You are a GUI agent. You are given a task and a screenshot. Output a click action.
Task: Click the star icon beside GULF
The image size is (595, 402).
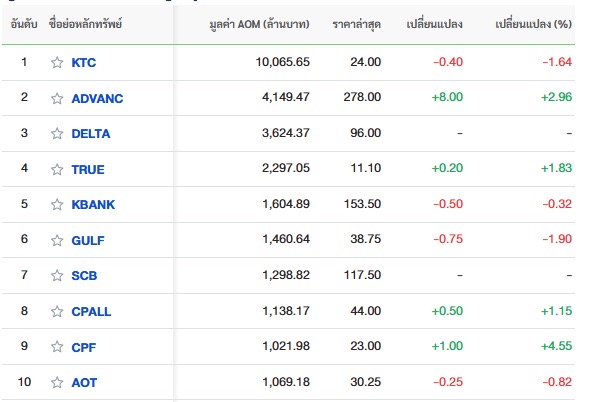[x=57, y=240]
